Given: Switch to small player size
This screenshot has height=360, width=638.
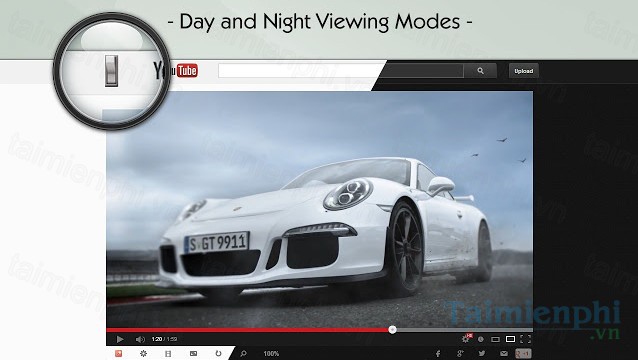Looking at the screenshot, I should tap(495, 339).
